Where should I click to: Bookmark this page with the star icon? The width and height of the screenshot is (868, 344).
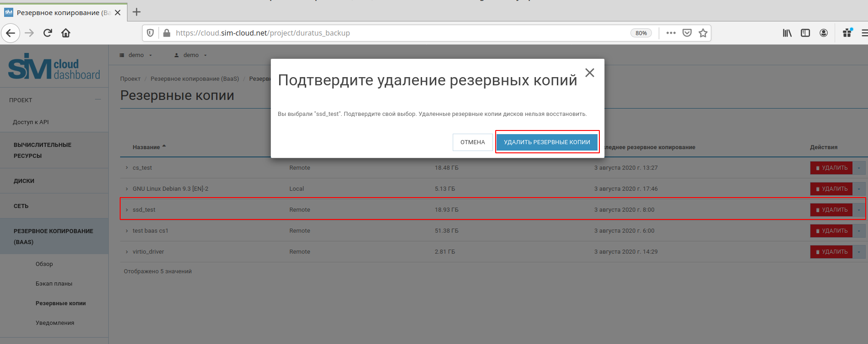click(703, 33)
